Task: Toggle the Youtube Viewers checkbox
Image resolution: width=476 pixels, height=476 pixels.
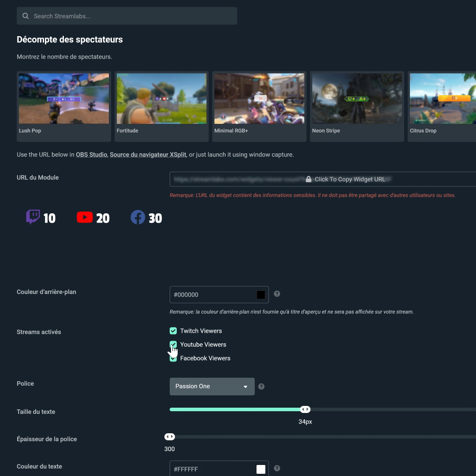Action: (x=173, y=344)
